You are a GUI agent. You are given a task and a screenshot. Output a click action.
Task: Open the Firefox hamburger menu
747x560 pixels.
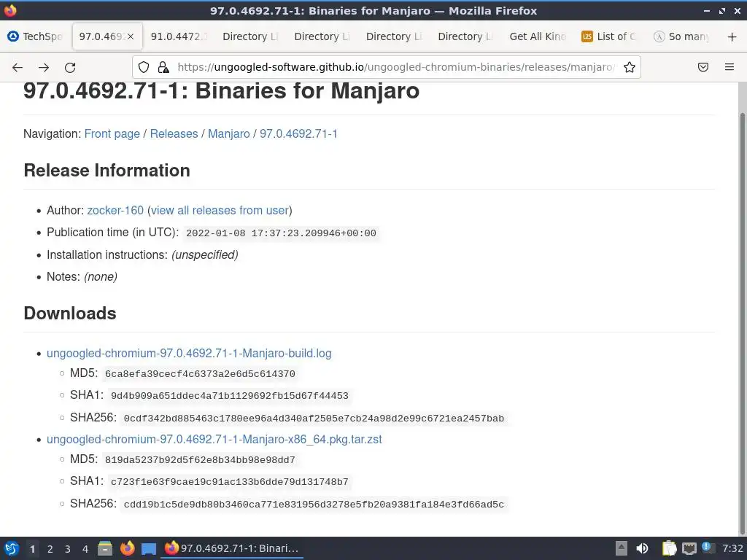(x=729, y=67)
